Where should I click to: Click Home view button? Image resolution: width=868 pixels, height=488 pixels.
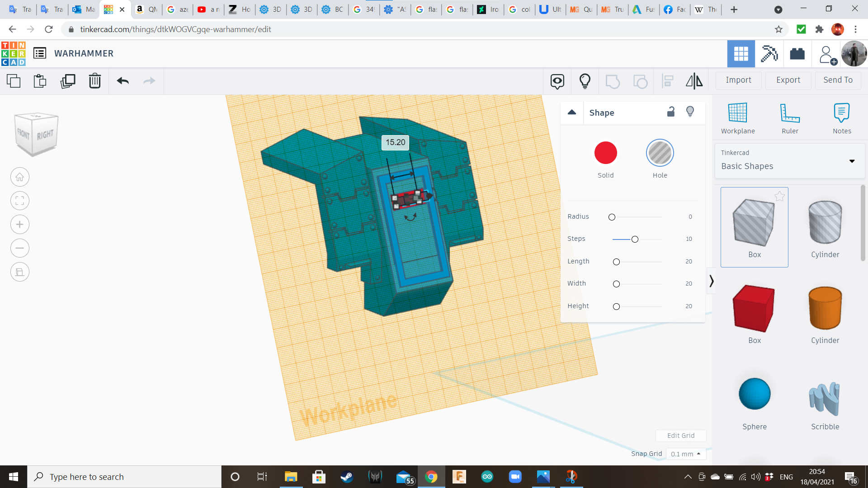(20, 177)
